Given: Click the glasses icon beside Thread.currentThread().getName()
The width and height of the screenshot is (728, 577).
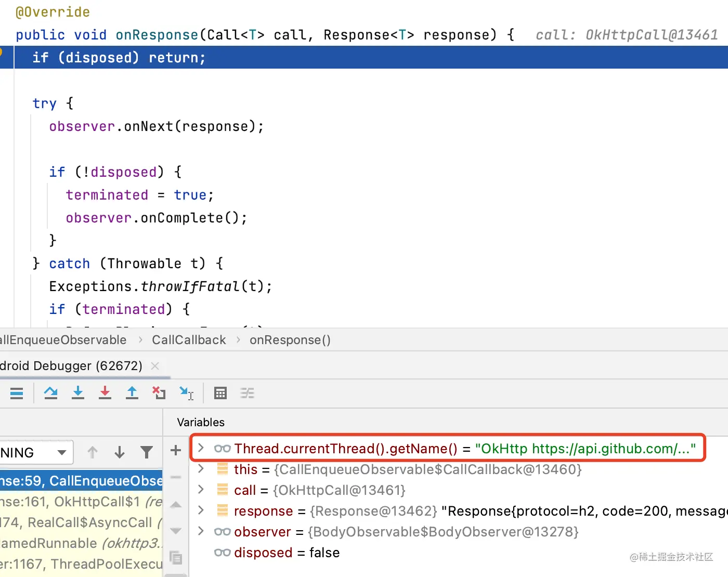Looking at the screenshot, I should [223, 449].
